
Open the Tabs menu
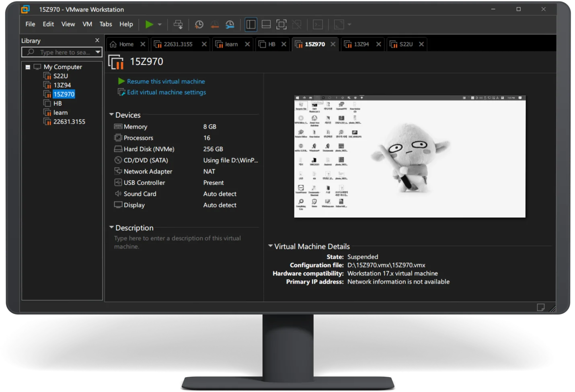click(x=106, y=24)
